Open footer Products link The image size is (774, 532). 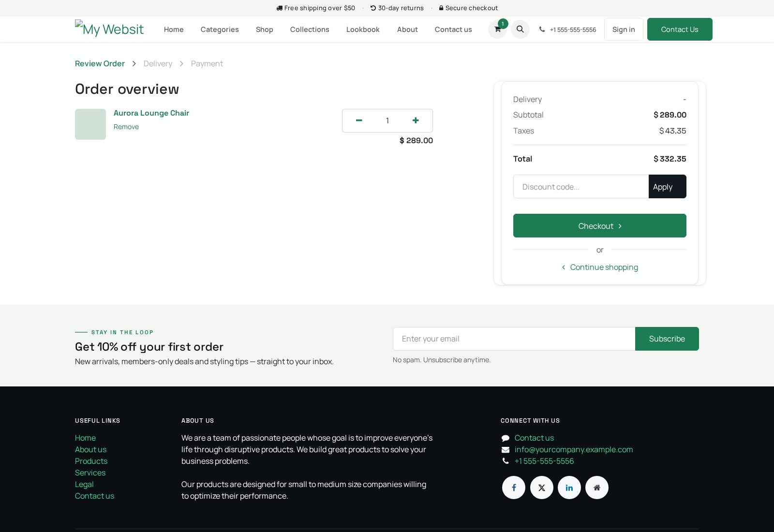[91, 461]
